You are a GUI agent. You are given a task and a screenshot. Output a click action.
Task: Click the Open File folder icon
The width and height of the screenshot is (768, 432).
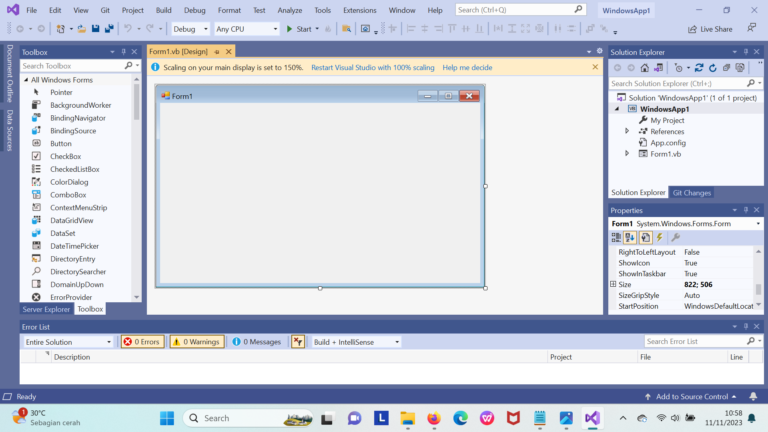pyautogui.click(x=82, y=29)
